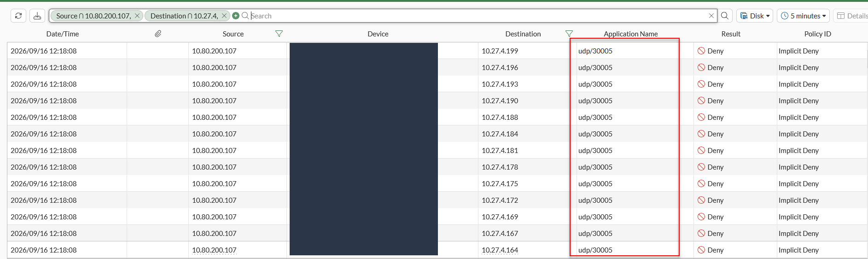The image size is (868, 259).
Task: Open the Disk log location dropdown
Action: coord(755,16)
